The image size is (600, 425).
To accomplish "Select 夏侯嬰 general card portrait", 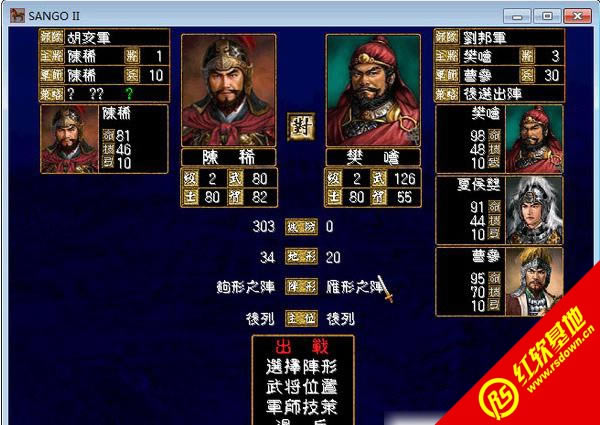I will [534, 210].
